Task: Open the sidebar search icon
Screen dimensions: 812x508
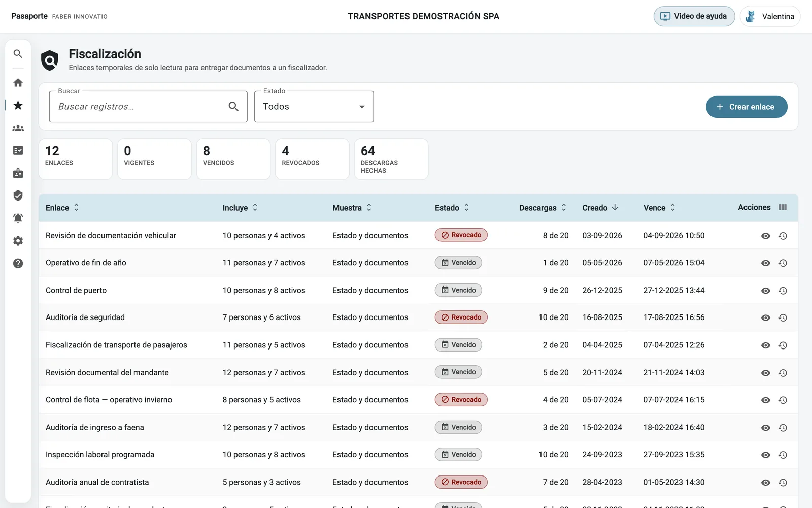Action: 18,53
